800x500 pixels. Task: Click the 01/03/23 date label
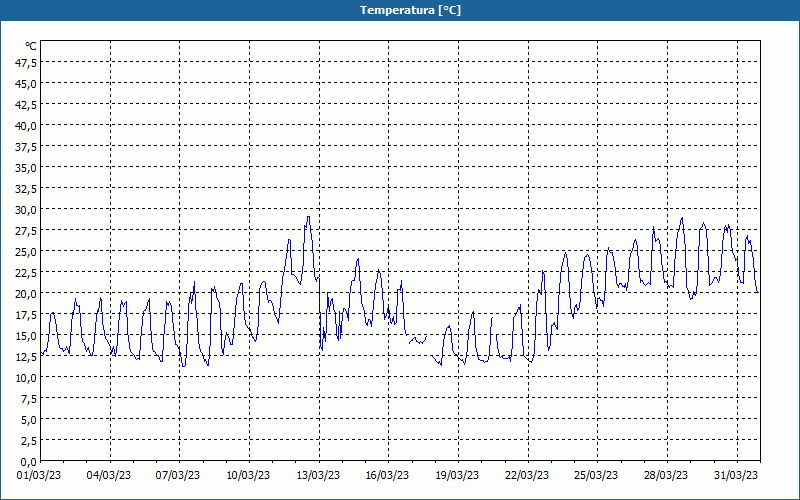[39, 476]
